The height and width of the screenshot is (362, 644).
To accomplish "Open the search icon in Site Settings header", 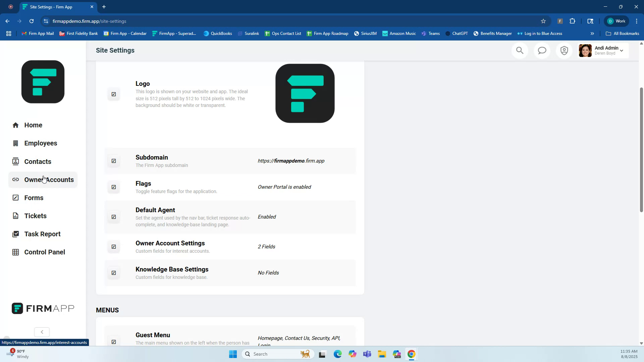I will pyautogui.click(x=520, y=50).
